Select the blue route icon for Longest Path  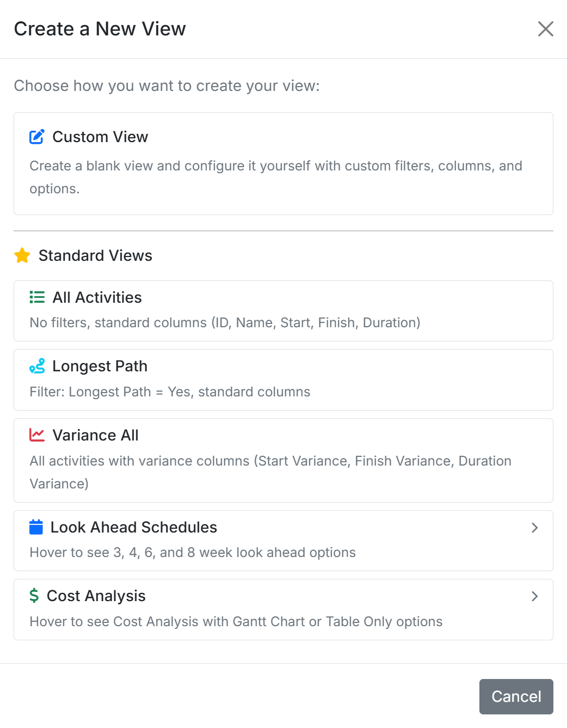coord(36,366)
